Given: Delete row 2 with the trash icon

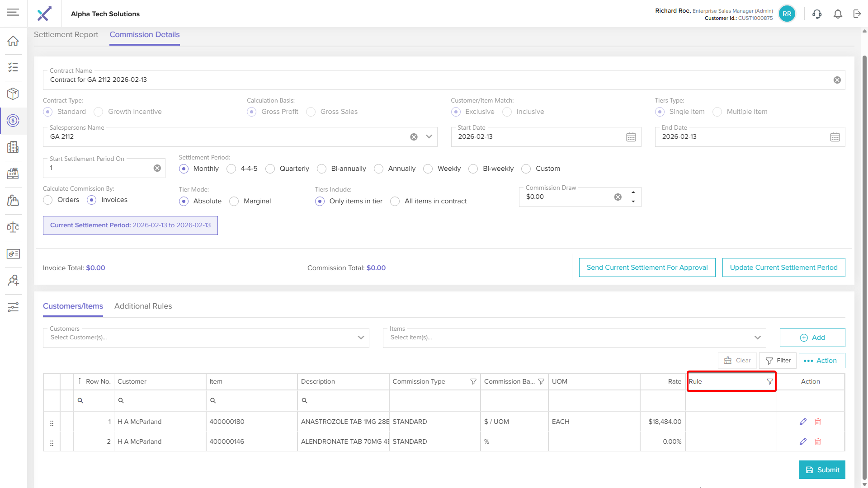Looking at the screenshot, I should tap(818, 441).
